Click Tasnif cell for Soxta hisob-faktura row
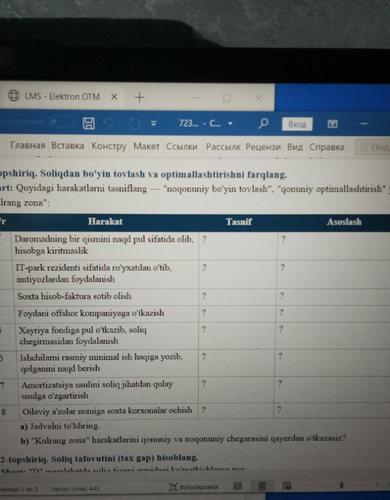This screenshot has height=500, width=390. (238, 297)
